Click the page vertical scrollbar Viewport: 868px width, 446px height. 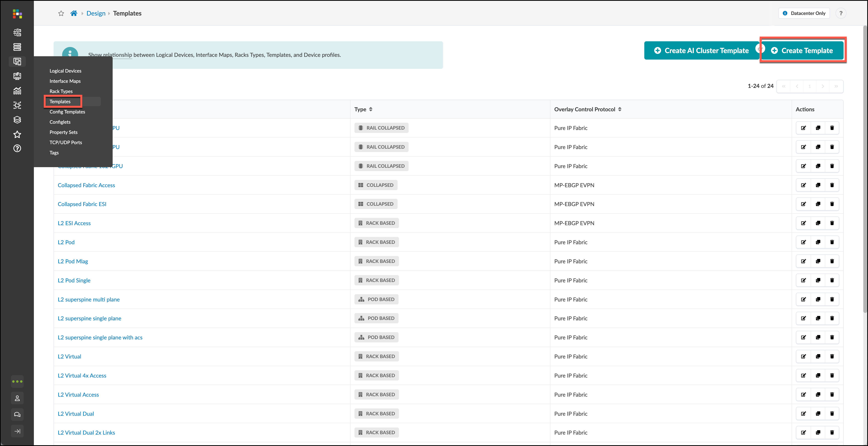865,168
